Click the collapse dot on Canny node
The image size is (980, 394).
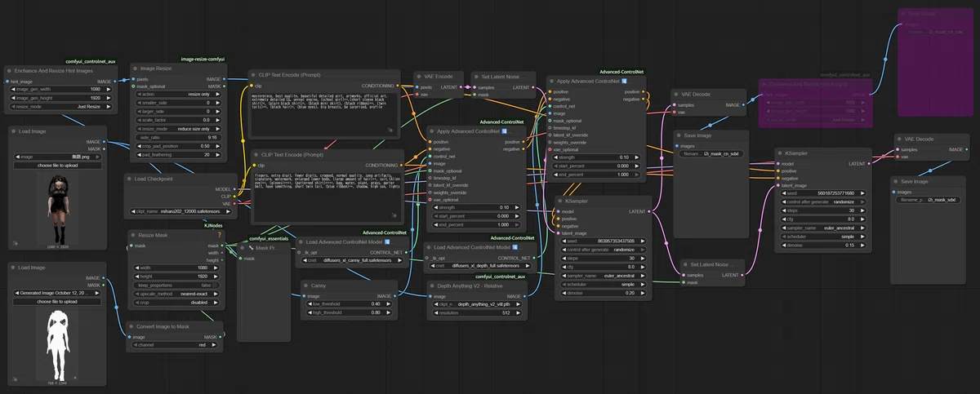tap(305, 286)
